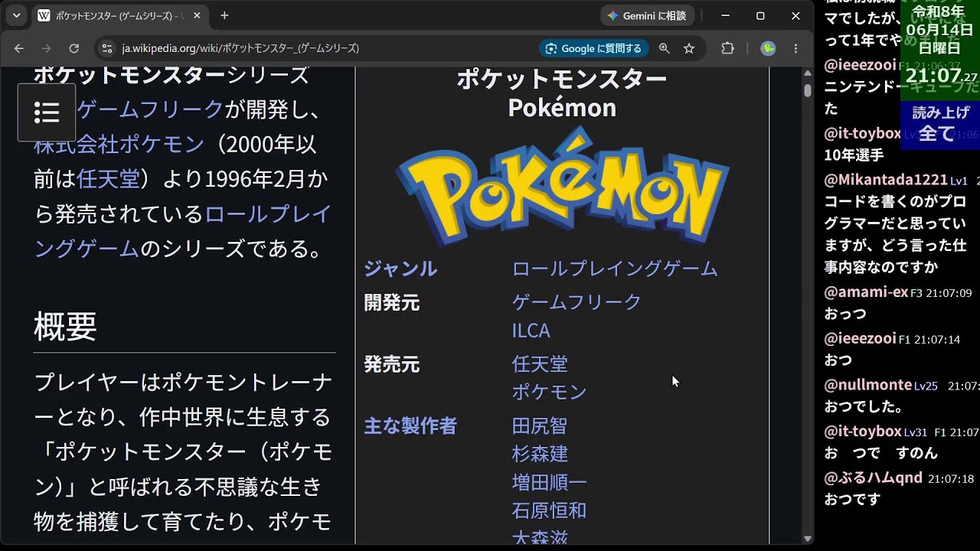Open the 株式会社ポケモン link
The width and height of the screenshot is (980, 551).
point(119,145)
